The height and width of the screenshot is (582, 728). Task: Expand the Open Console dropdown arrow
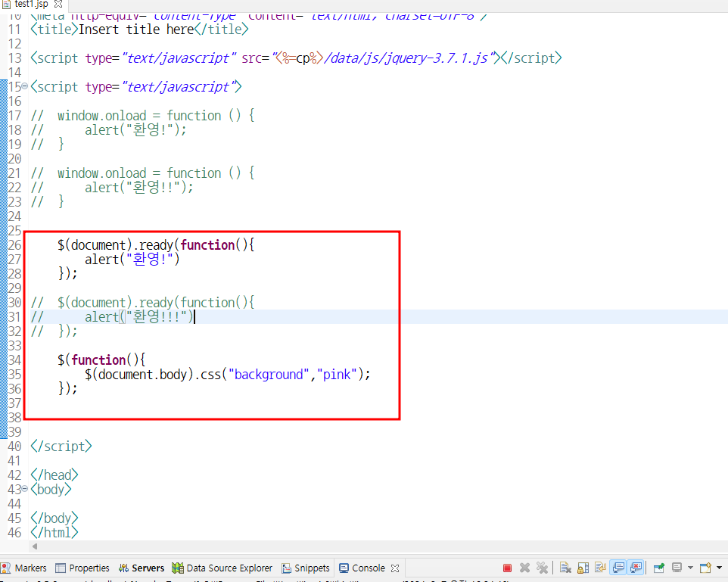[719, 568]
